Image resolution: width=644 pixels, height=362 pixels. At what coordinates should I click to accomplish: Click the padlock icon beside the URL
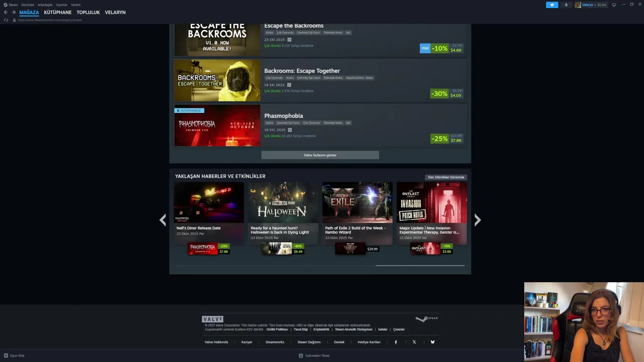click(14, 20)
